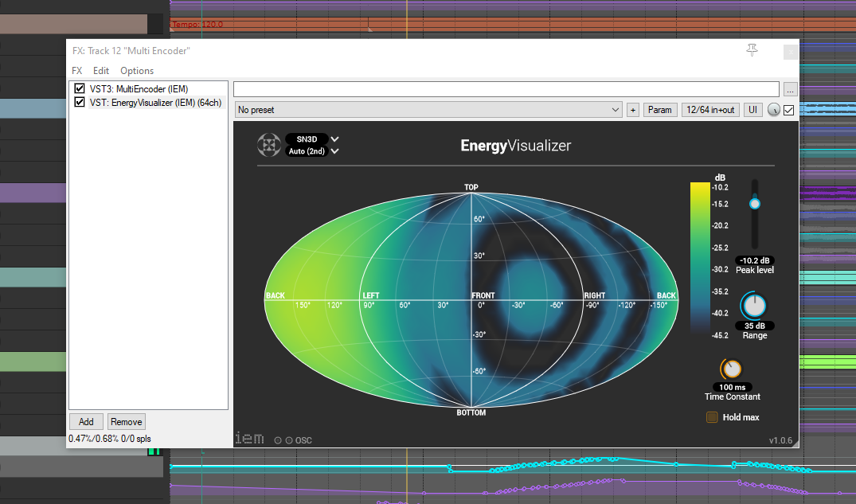Click the Tempo: 120.0 marker in timeline
Image resolution: width=856 pixels, height=504 pixels.
tap(197, 25)
